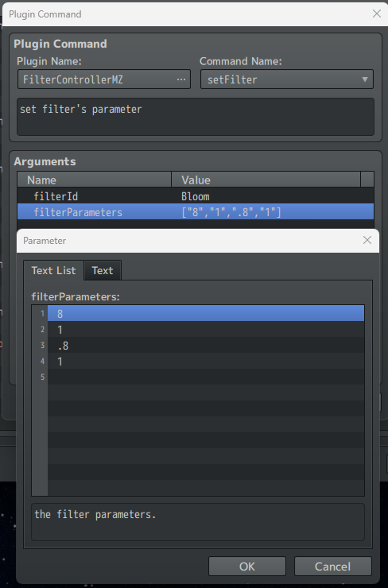Select list entry 2 with value 1
388x588 pixels.
coord(206,329)
